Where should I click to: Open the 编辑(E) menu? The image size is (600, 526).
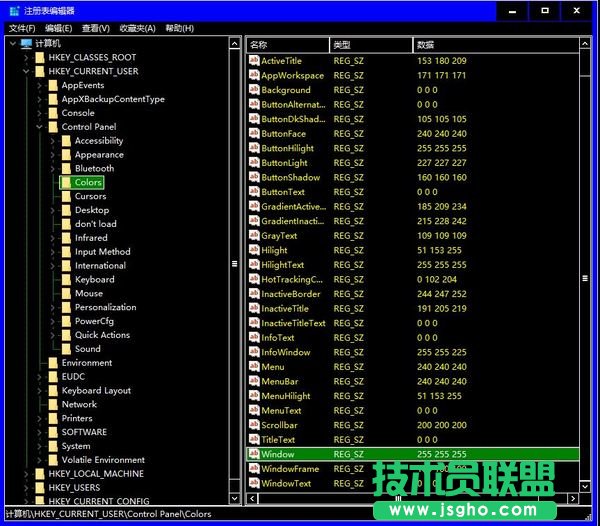tap(58, 28)
